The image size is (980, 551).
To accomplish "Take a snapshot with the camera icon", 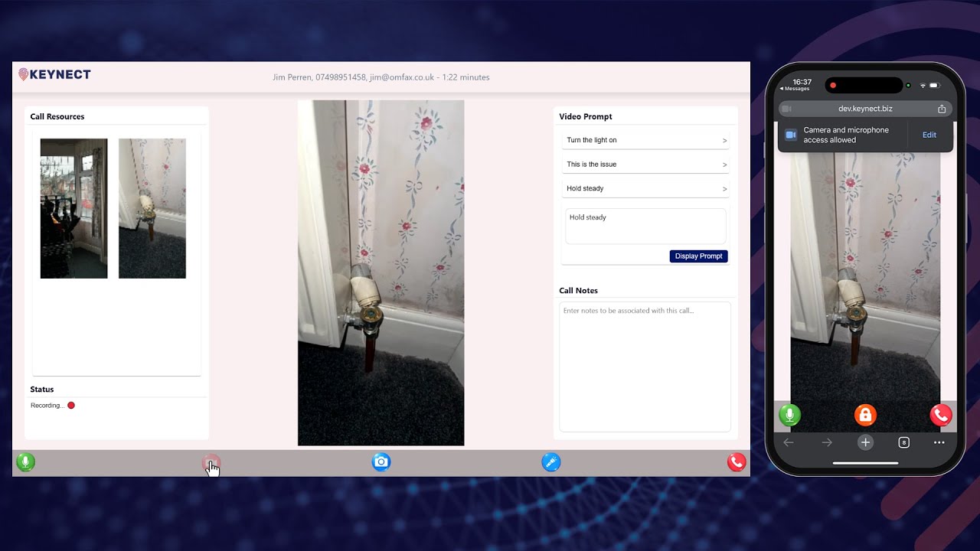I will [381, 462].
